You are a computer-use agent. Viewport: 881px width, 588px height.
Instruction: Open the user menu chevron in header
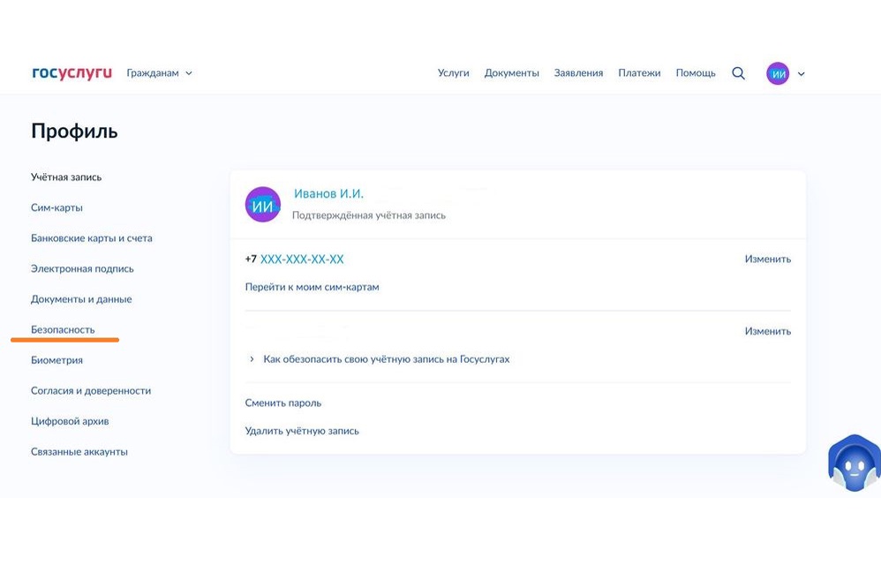coord(802,74)
